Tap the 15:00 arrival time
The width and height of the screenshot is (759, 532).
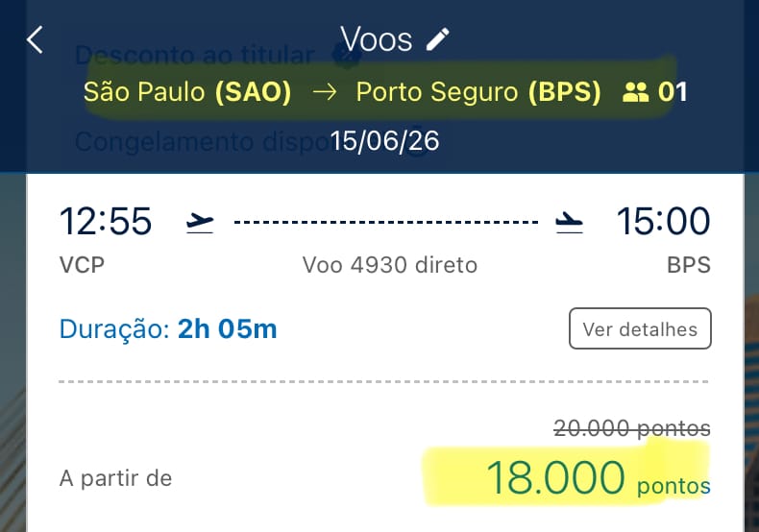click(x=663, y=221)
